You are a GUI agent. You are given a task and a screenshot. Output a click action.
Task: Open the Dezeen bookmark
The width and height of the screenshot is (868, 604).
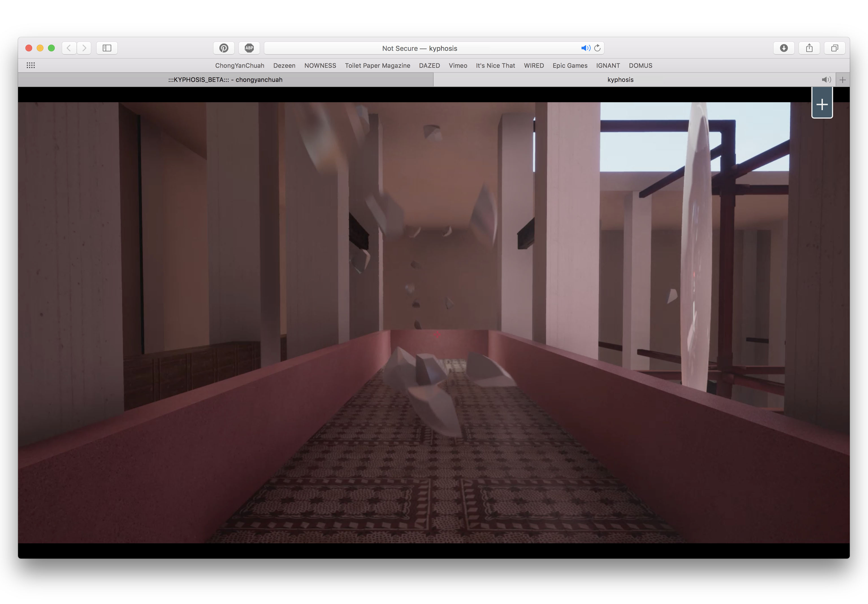point(284,65)
